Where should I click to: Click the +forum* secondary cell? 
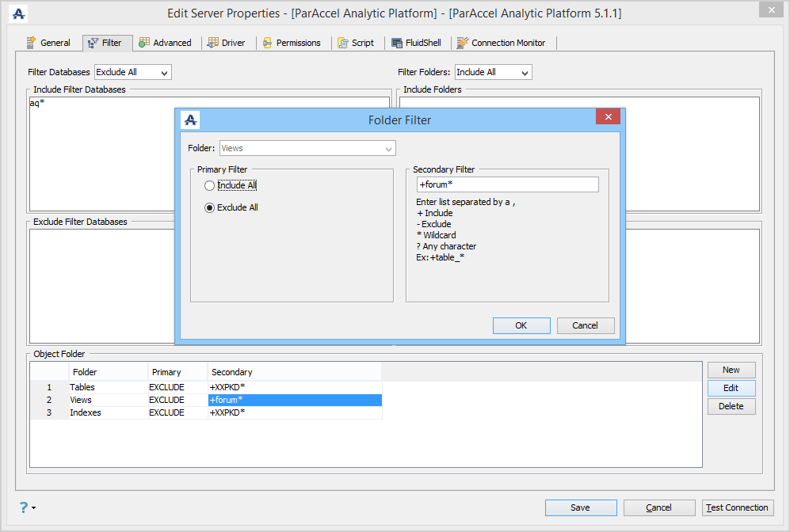[295, 400]
